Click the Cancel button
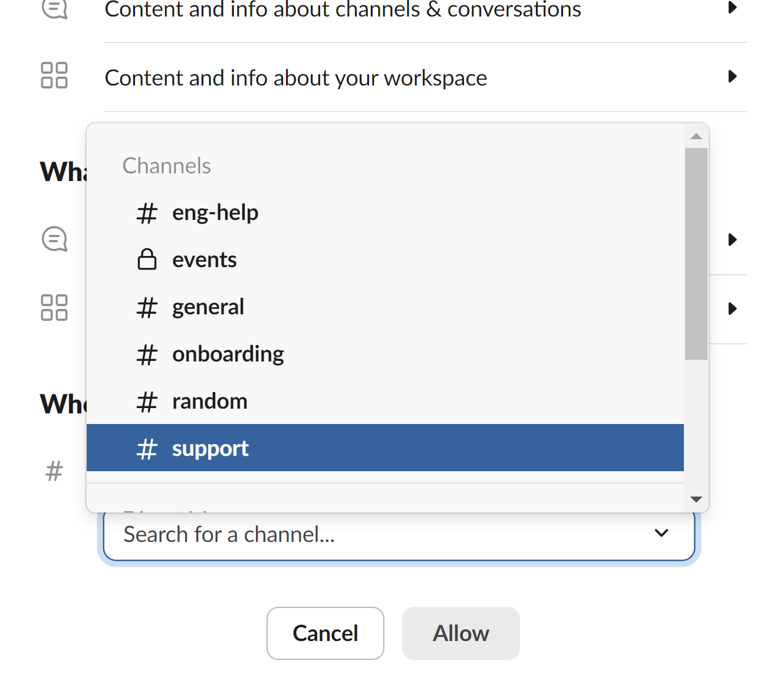This screenshot has height=700, width=770. click(x=325, y=633)
